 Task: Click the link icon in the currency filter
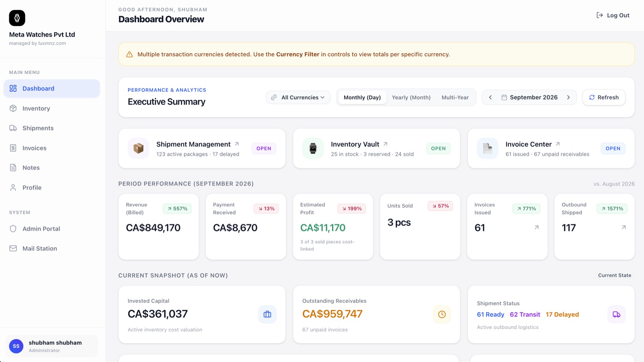point(274,97)
